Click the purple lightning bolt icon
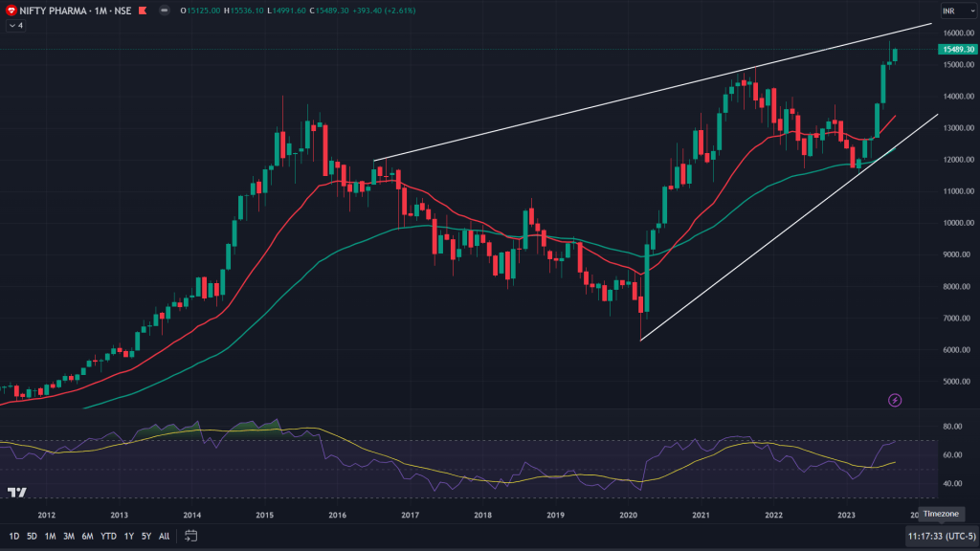The width and height of the screenshot is (980, 551). tap(896, 400)
